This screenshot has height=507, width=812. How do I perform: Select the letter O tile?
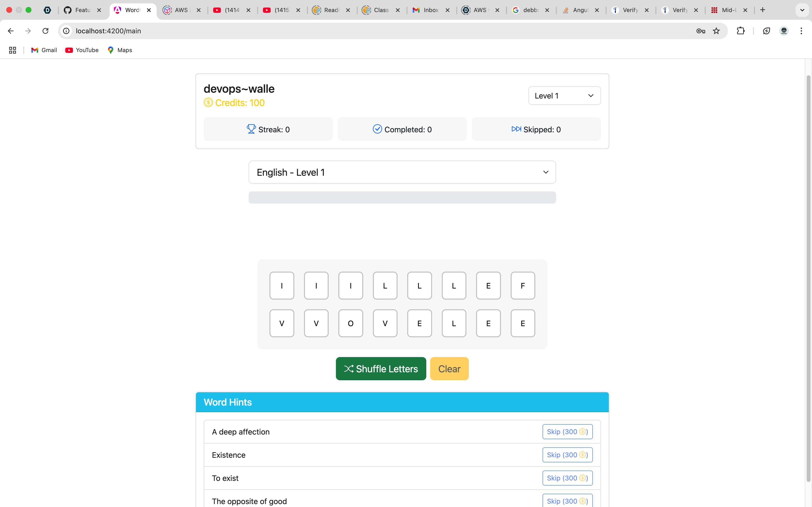tap(350, 323)
